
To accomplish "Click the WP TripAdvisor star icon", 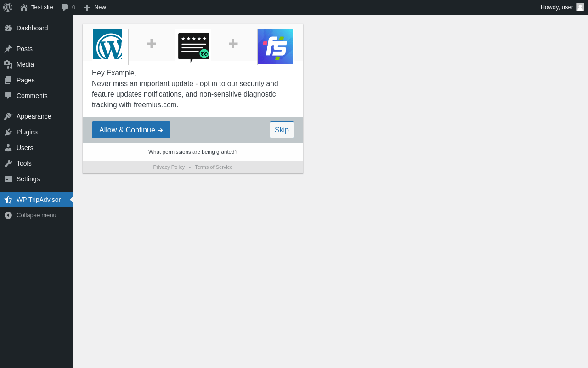I will click(x=8, y=200).
